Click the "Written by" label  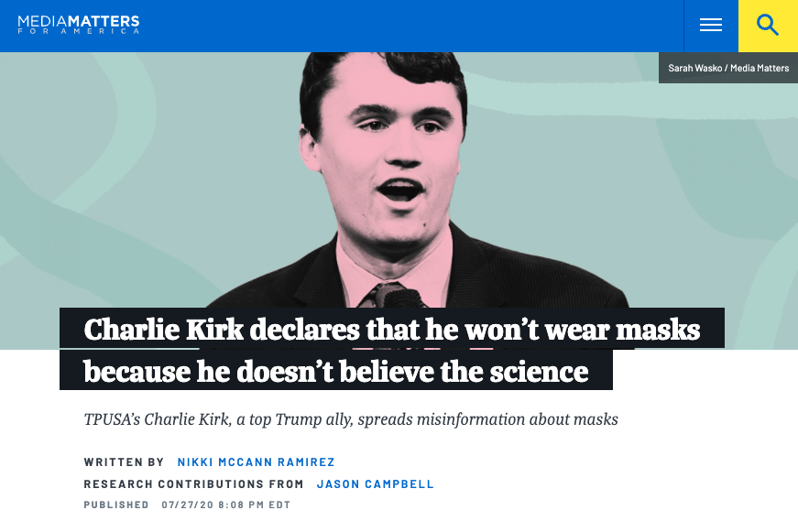point(124,462)
